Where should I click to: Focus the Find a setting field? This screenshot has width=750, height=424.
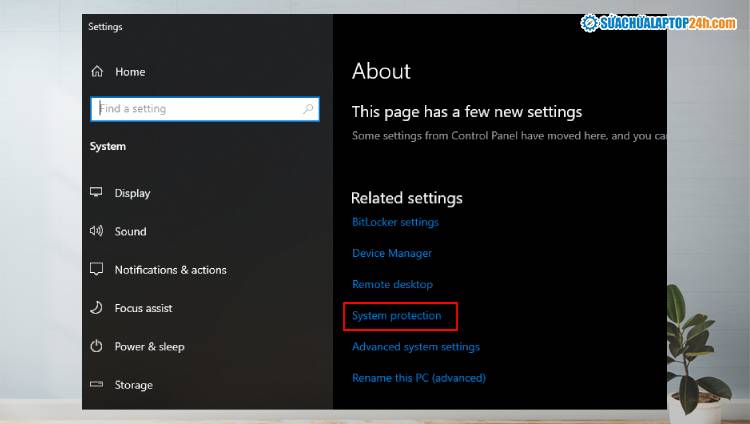click(205, 109)
